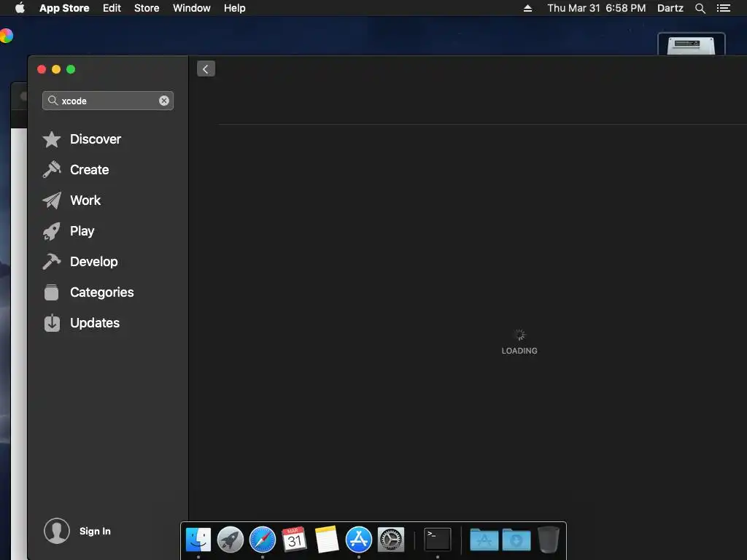The width and height of the screenshot is (747, 560).
Task: Open the Develop hammer icon
Action: point(52,262)
